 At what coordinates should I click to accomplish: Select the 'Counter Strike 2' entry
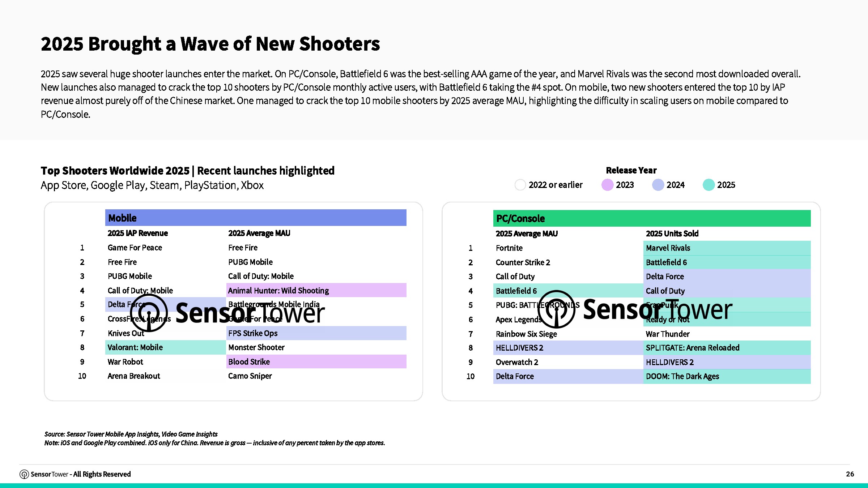click(x=523, y=262)
